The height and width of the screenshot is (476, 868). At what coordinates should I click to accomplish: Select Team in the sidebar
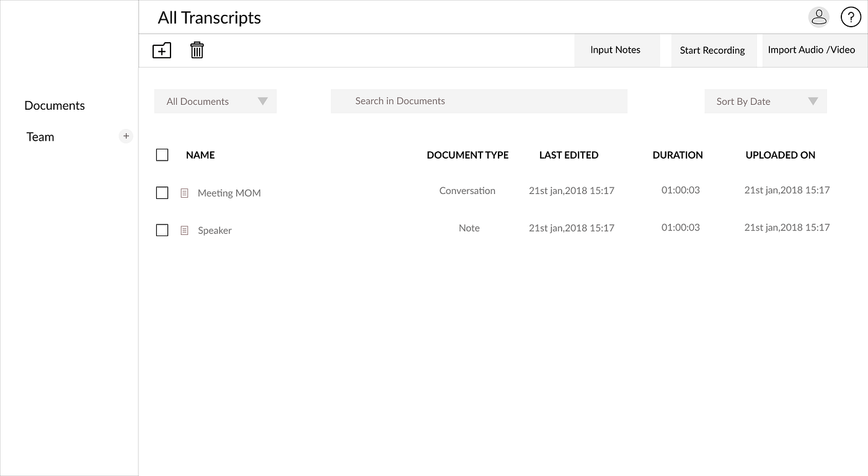40,137
